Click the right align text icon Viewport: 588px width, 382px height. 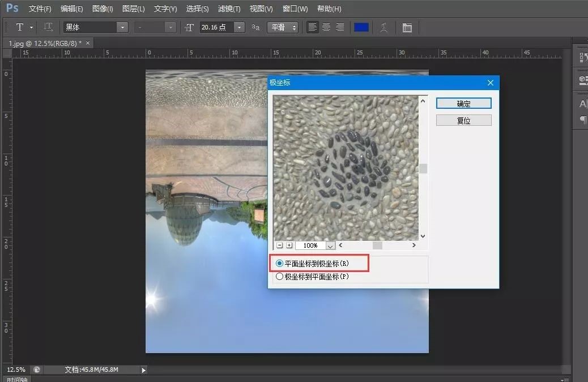tap(340, 27)
